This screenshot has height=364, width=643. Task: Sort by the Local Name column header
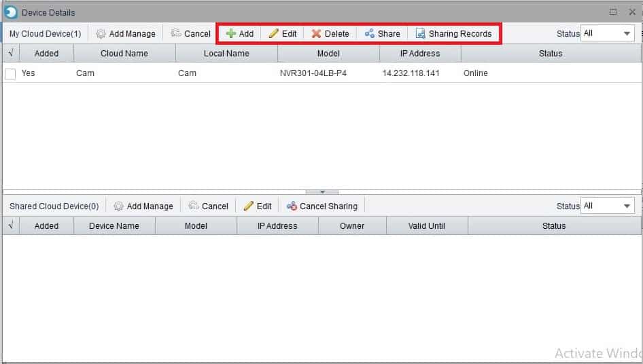click(226, 53)
